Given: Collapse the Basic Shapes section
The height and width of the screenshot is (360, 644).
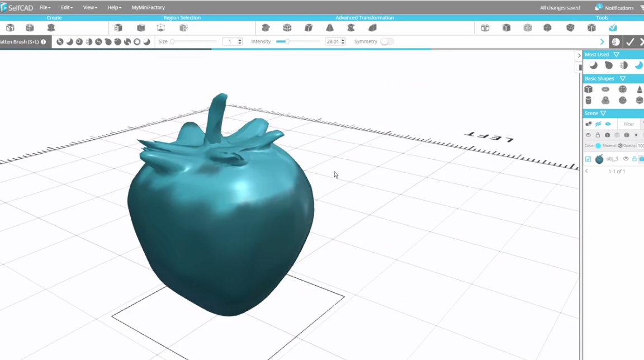Looking at the screenshot, I should click(x=623, y=78).
